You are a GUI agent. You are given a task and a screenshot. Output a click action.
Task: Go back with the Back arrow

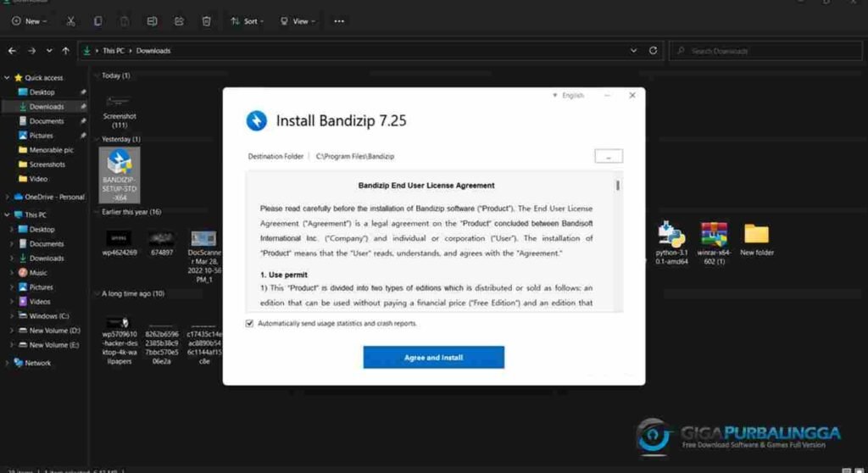(x=12, y=50)
